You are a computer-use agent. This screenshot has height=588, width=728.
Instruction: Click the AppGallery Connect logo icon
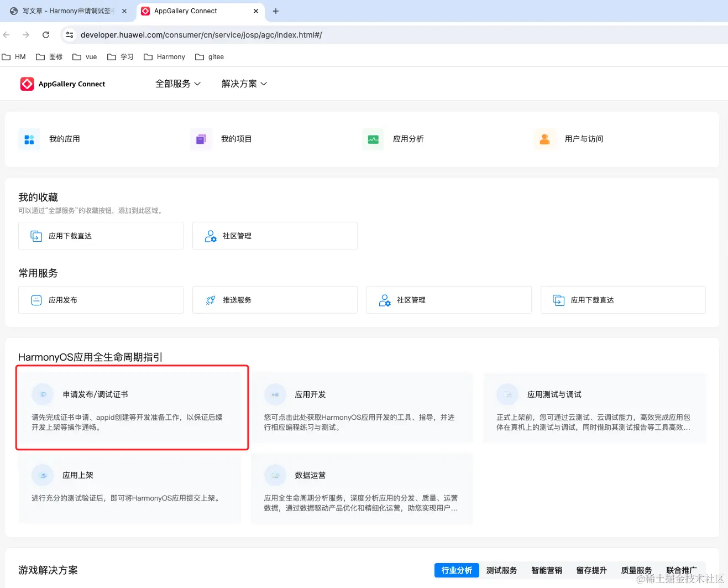[x=27, y=84]
